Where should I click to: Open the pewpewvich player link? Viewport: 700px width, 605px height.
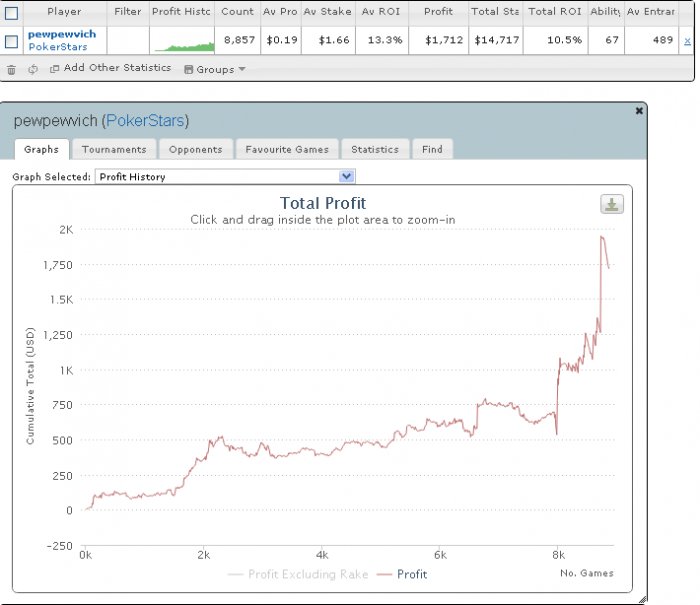pyautogui.click(x=62, y=34)
